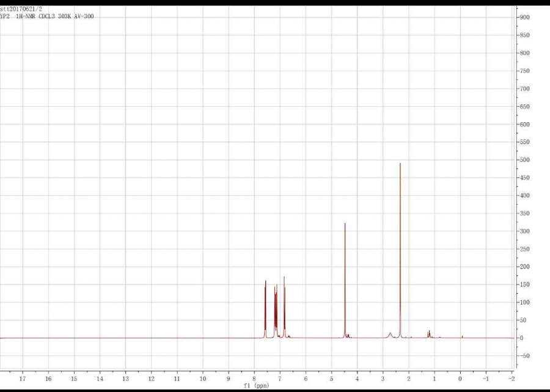550x392 pixels.
Task: Click the small multiplet near 1.2 ppm
Action: pyautogui.click(x=429, y=334)
